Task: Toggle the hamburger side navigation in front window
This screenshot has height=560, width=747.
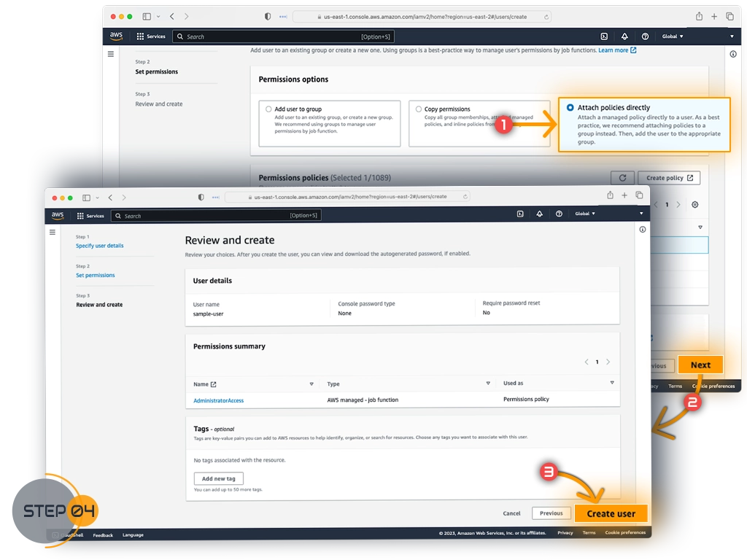Action: point(53,232)
